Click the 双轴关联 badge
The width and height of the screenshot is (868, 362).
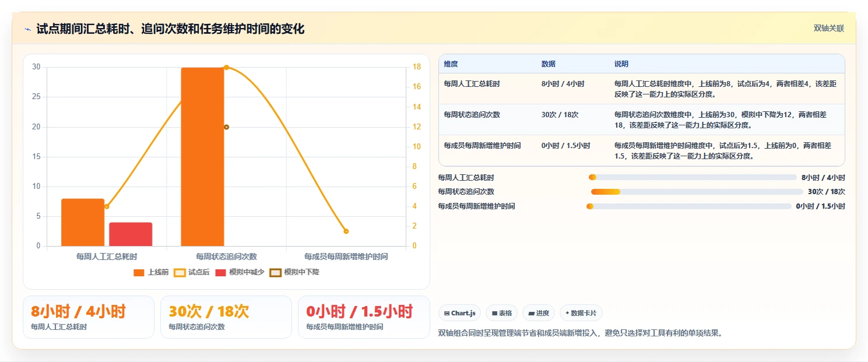[x=828, y=29]
